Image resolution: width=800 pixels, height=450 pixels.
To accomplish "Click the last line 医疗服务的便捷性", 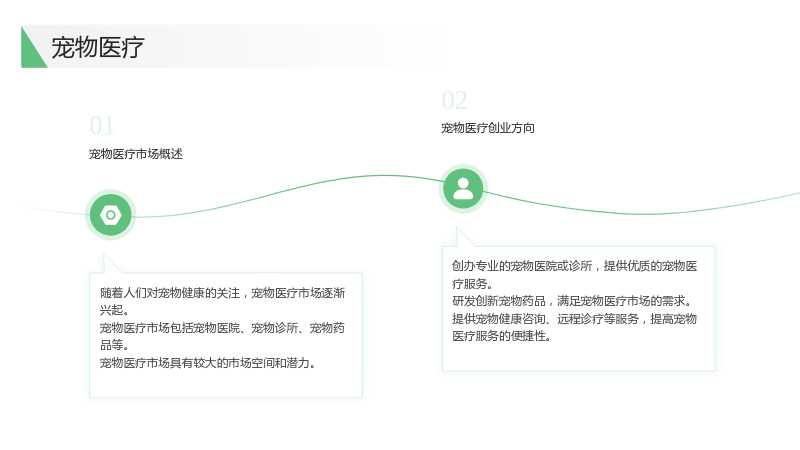I will coord(502,336).
